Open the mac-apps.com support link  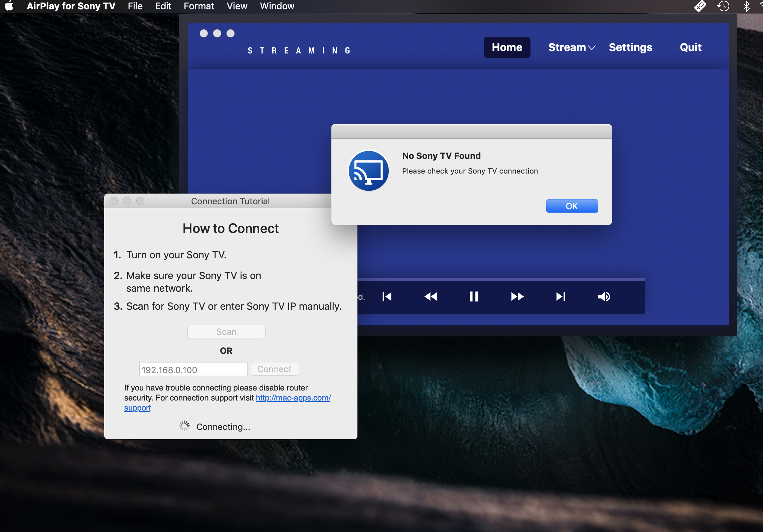[x=293, y=398]
